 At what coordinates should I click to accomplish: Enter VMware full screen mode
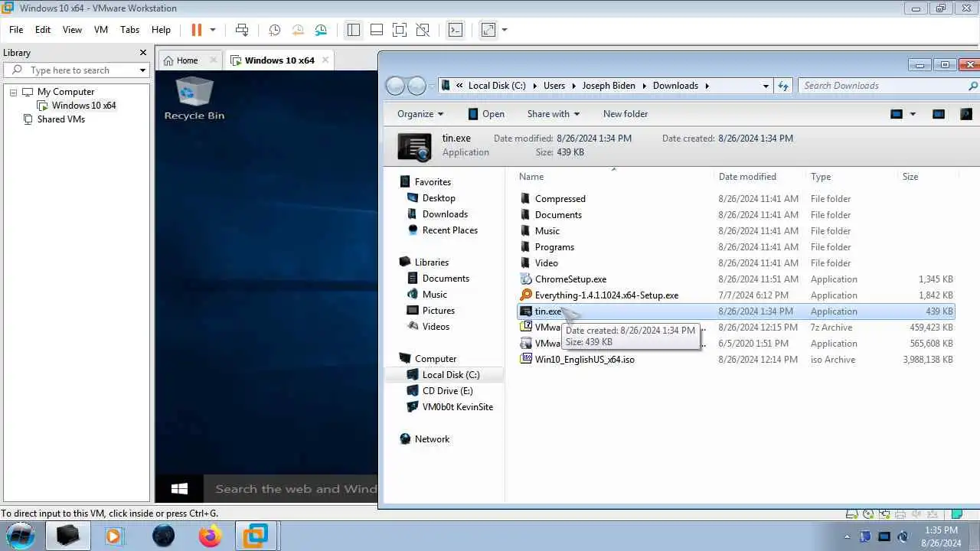coord(399,30)
